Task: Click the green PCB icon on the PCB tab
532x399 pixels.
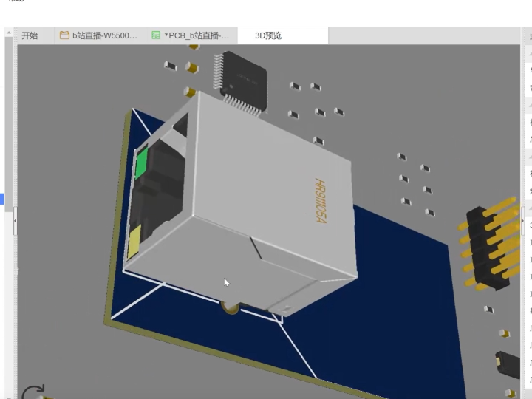Action: tap(156, 35)
